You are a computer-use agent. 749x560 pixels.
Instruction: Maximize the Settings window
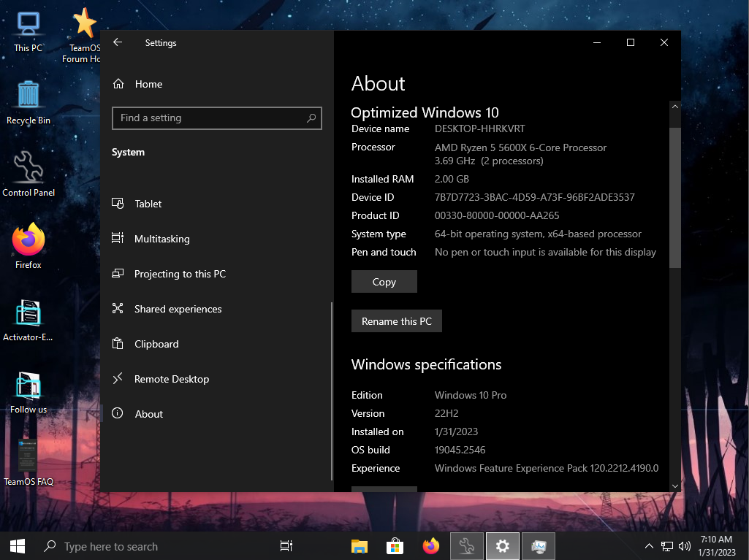coord(630,42)
